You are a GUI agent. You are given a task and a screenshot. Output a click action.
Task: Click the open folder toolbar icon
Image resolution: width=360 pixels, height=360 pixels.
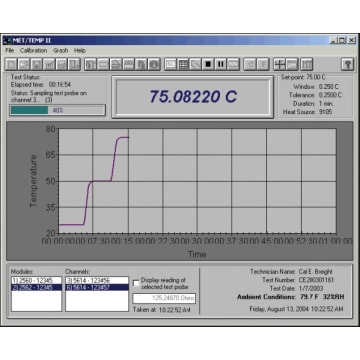tap(24, 64)
